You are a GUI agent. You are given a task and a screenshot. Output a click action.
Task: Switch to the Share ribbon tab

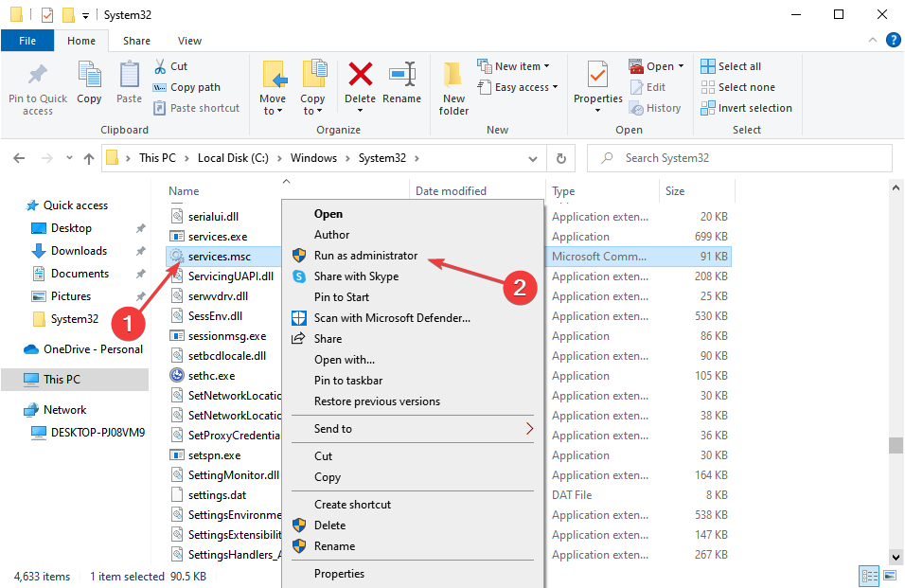tap(136, 41)
